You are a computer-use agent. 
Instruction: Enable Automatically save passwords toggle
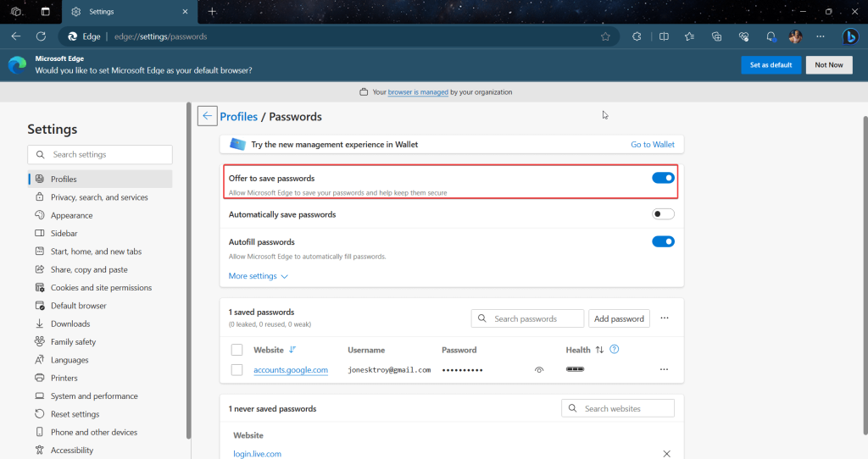pyautogui.click(x=663, y=214)
